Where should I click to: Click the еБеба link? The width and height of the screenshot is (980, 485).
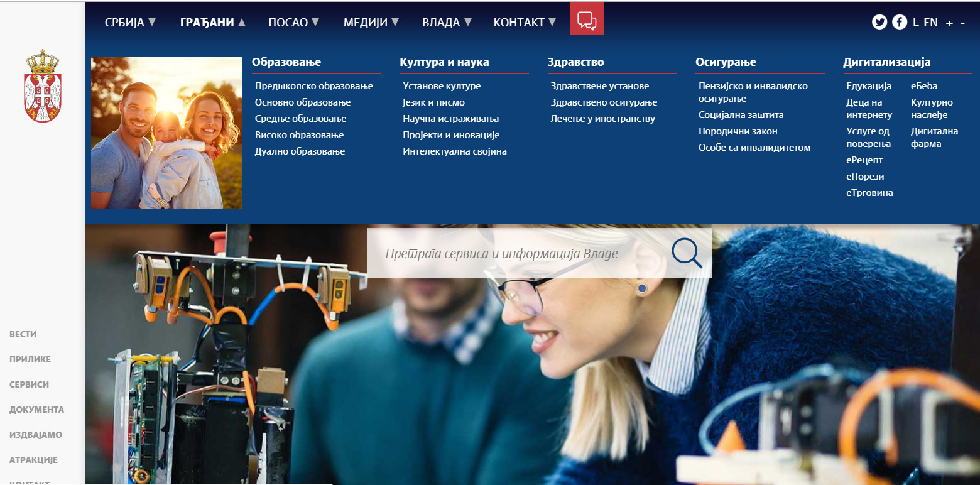[924, 86]
